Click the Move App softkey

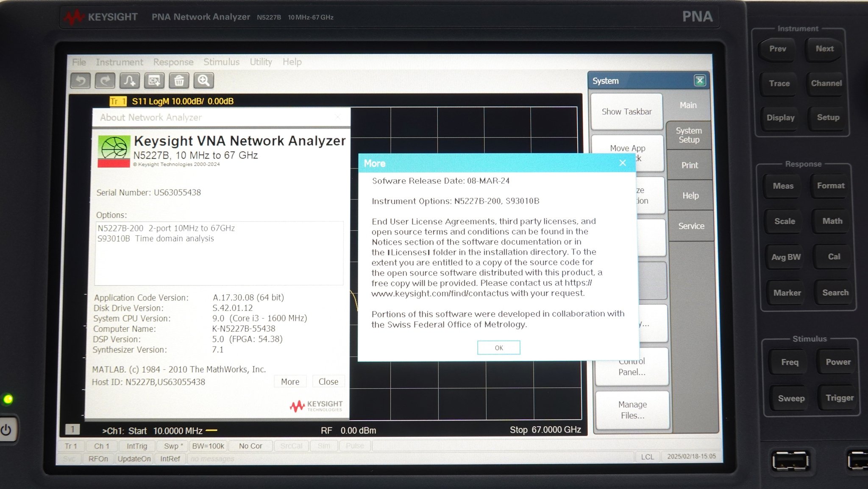pyautogui.click(x=628, y=153)
